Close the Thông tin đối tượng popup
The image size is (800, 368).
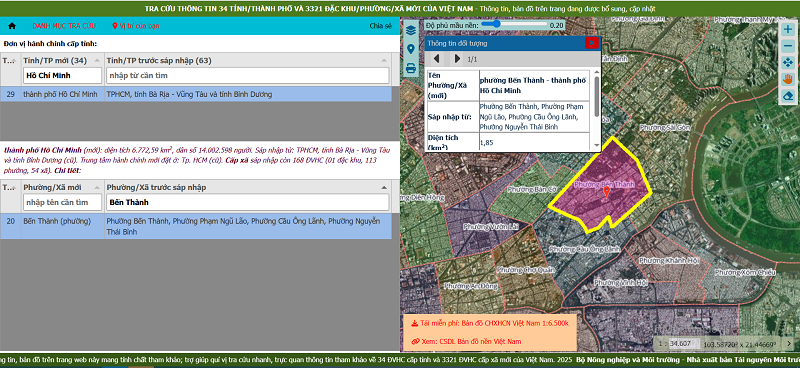pyautogui.click(x=591, y=43)
